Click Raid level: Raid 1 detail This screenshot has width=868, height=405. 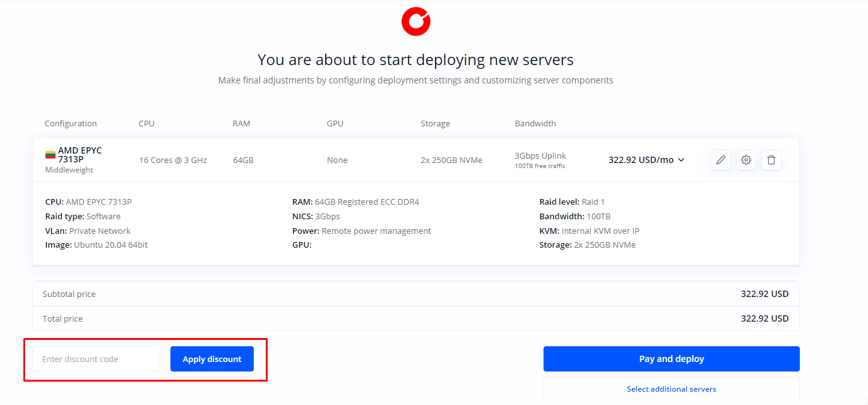[572, 202]
